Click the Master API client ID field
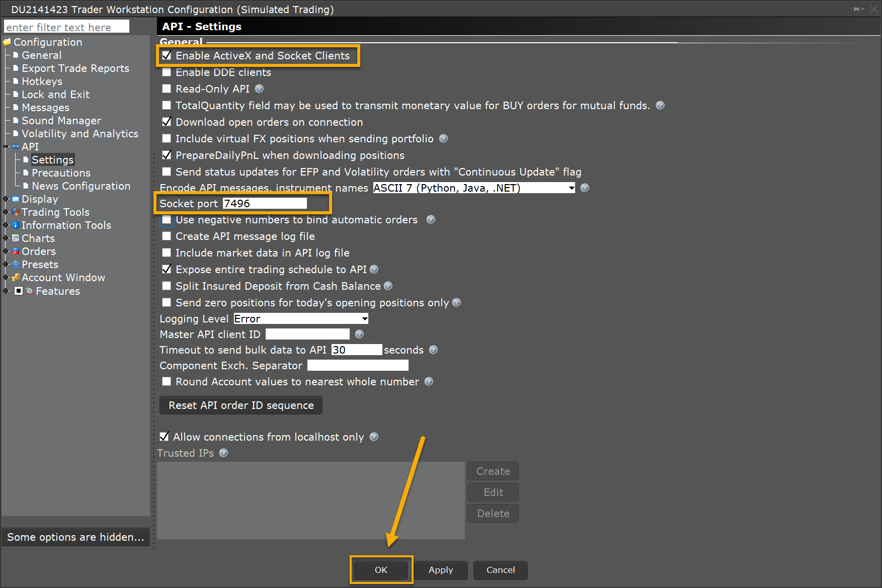Screen dimensions: 882x588 [307, 334]
